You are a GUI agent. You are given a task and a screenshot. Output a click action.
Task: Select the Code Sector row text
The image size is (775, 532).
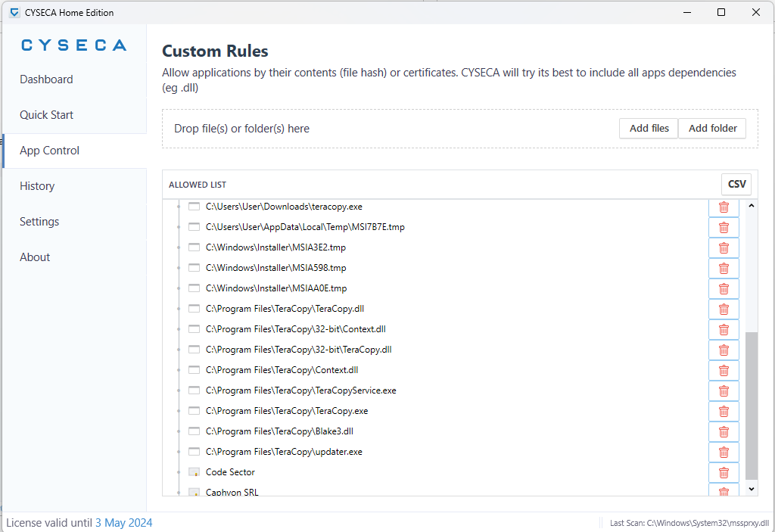tap(230, 472)
